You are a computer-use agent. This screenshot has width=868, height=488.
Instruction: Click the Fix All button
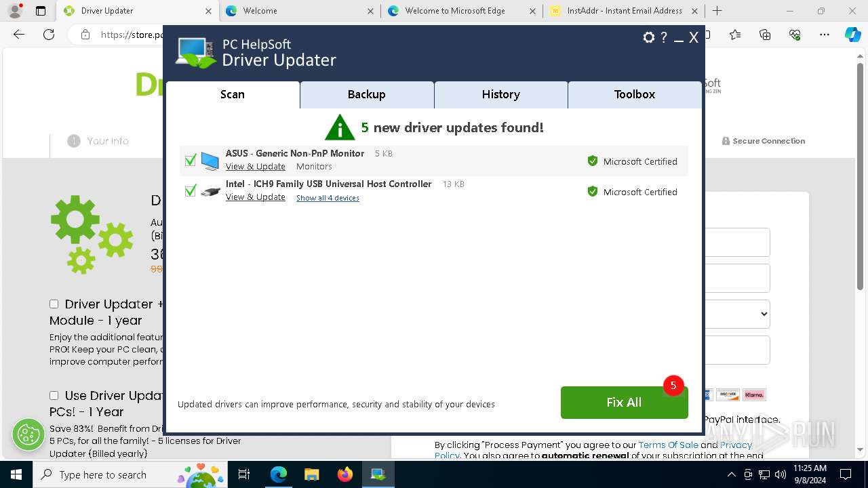click(624, 403)
